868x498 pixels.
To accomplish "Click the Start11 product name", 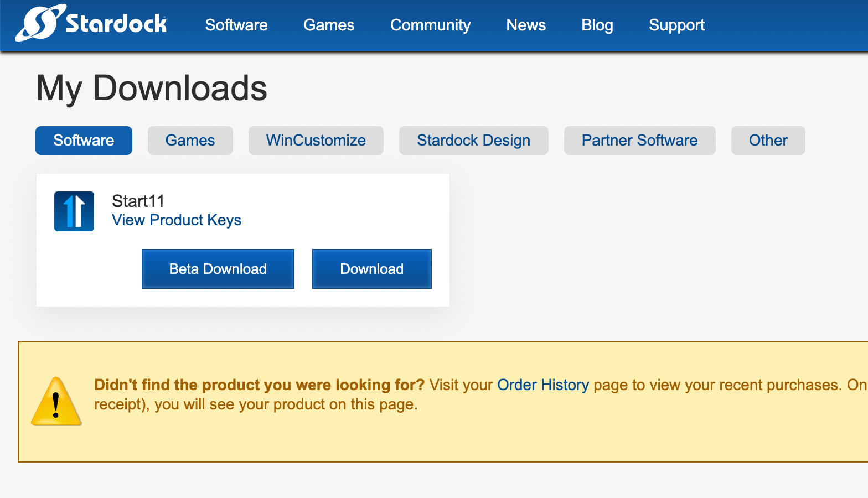I will tap(138, 201).
